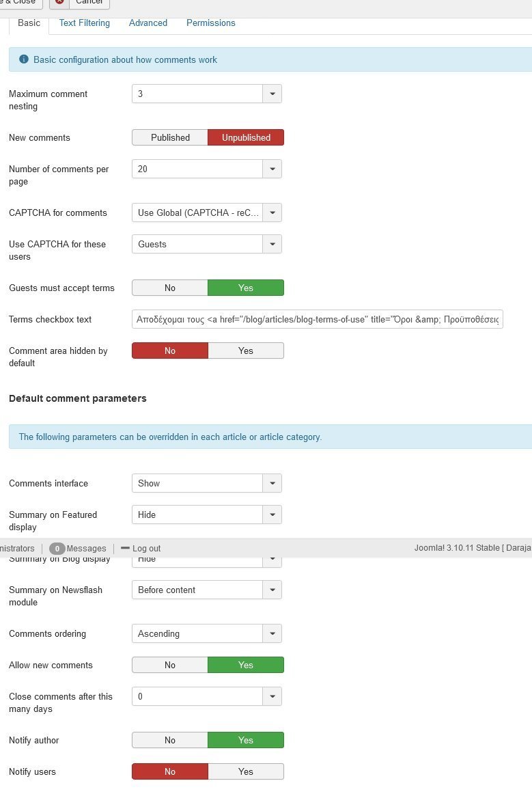Switch to the Text Filtering tab
The height and width of the screenshot is (796, 532).
[x=84, y=23]
